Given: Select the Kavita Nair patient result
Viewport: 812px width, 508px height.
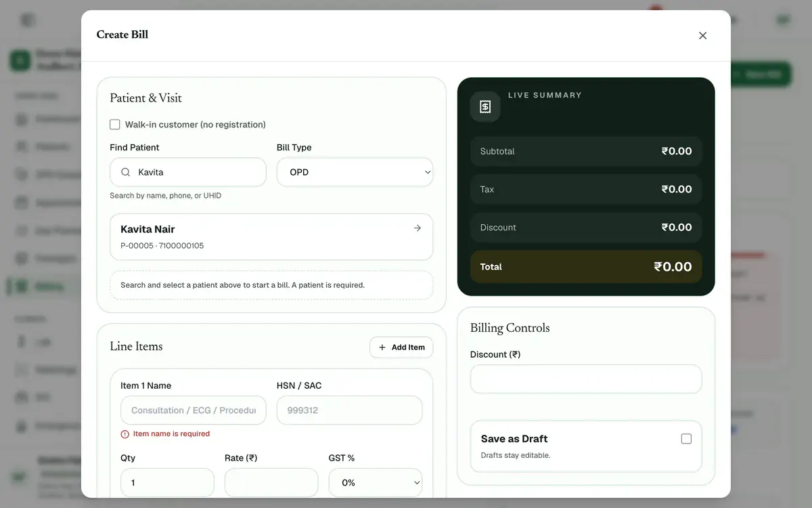Looking at the screenshot, I should [x=271, y=237].
